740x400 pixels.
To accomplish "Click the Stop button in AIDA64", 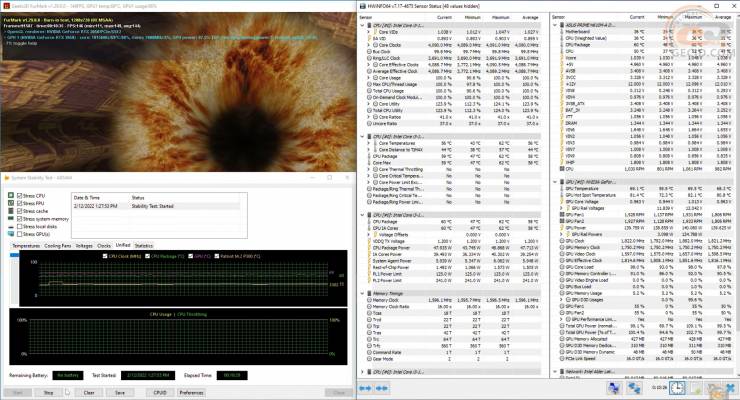I will [48, 392].
